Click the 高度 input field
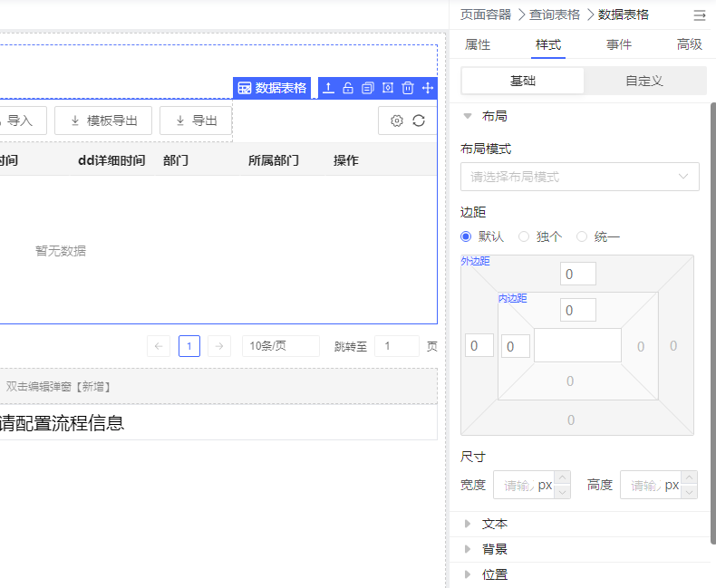 pos(651,485)
